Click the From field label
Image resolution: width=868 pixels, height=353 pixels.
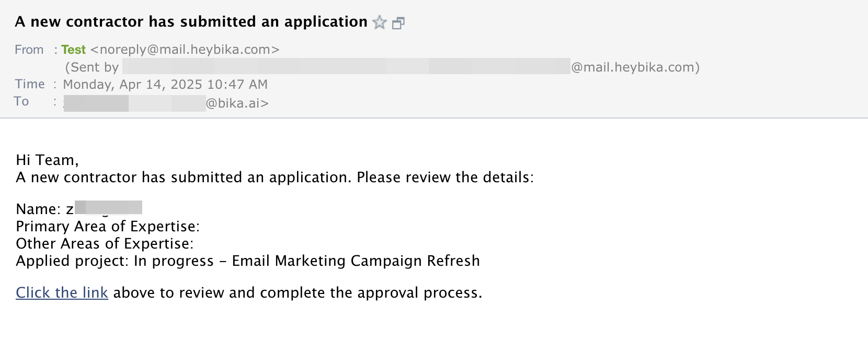(x=29, y=50)
